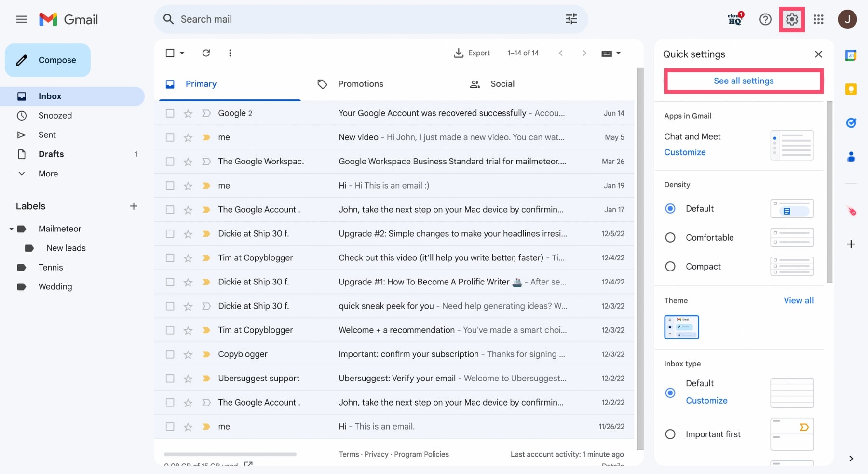Open advanced search filter options
868x474 pixels.
tap(571, 19)
